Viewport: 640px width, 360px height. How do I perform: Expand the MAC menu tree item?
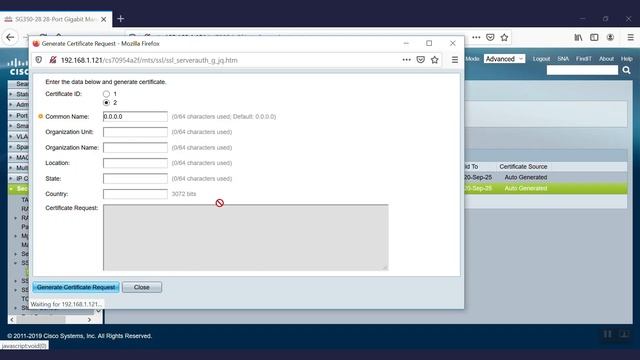18,157
